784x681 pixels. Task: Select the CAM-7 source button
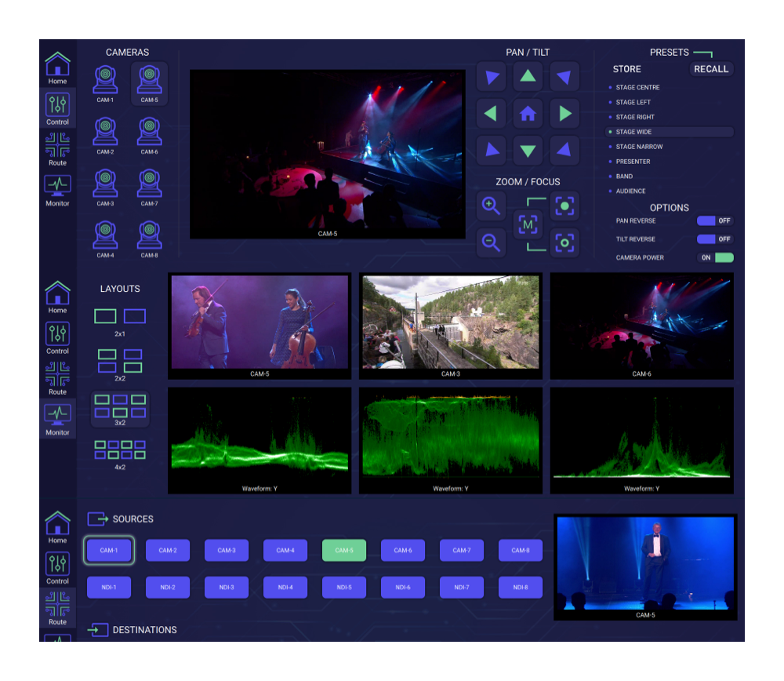462,550
